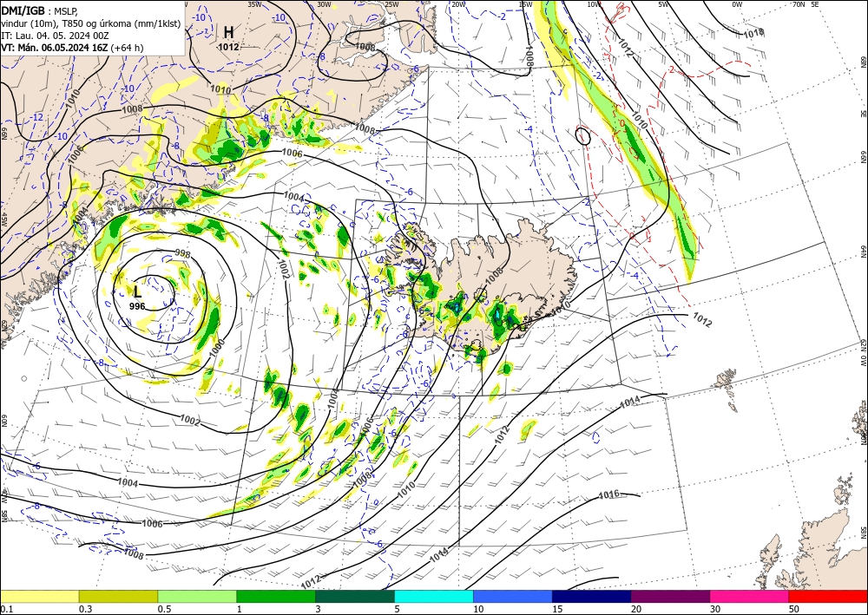Screen dimensions: 868x615
Task: Click the "30" legend scale value
Action: (x=715, y=609)
